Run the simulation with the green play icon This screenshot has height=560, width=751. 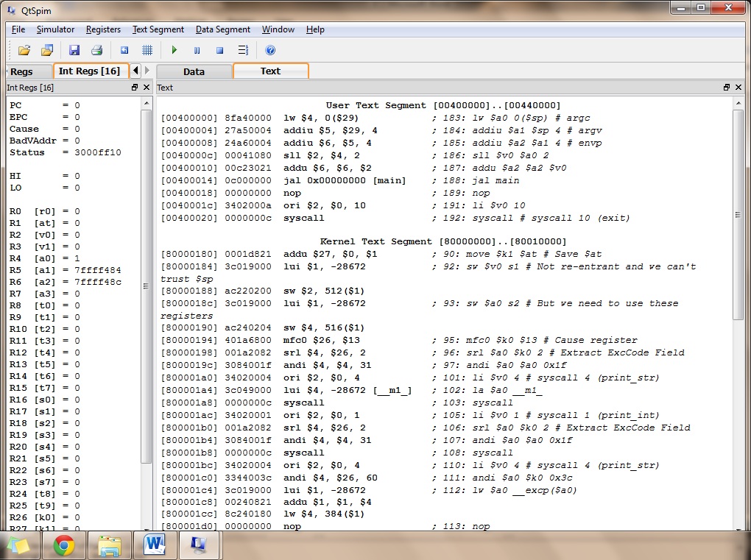[x=174, y=49]
